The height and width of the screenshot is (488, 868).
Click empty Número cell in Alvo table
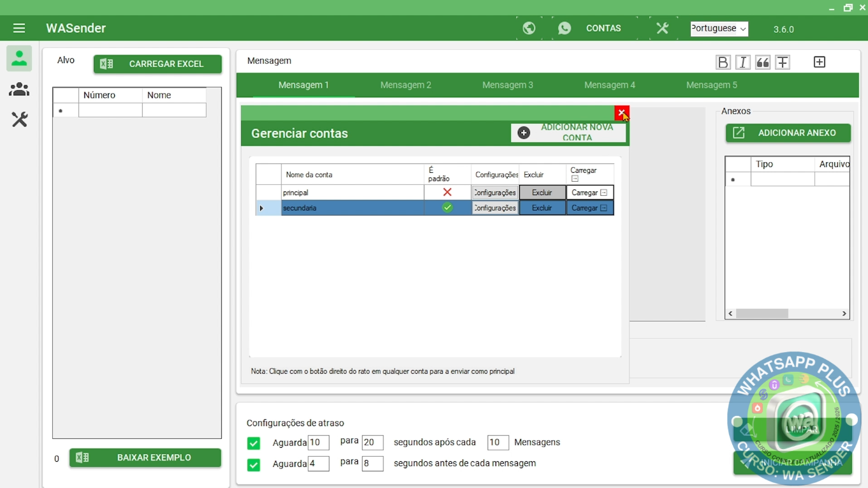[x=110, y=110]
